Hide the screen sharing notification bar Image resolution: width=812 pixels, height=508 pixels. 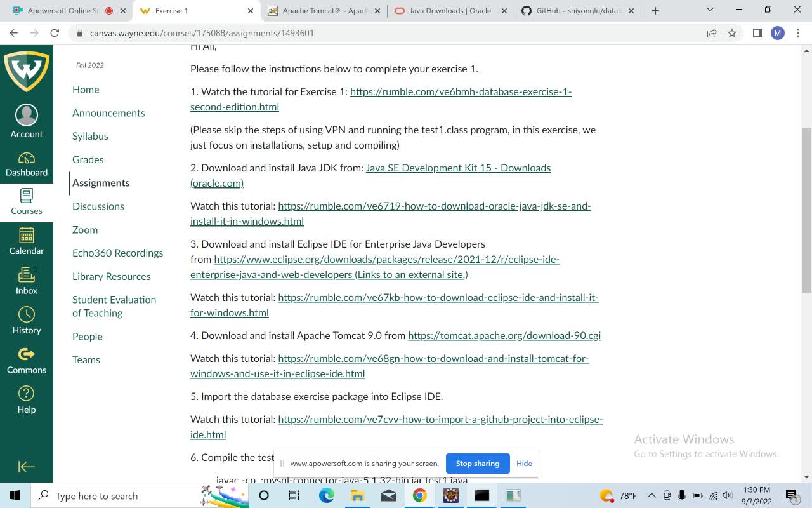coord(524,464)
